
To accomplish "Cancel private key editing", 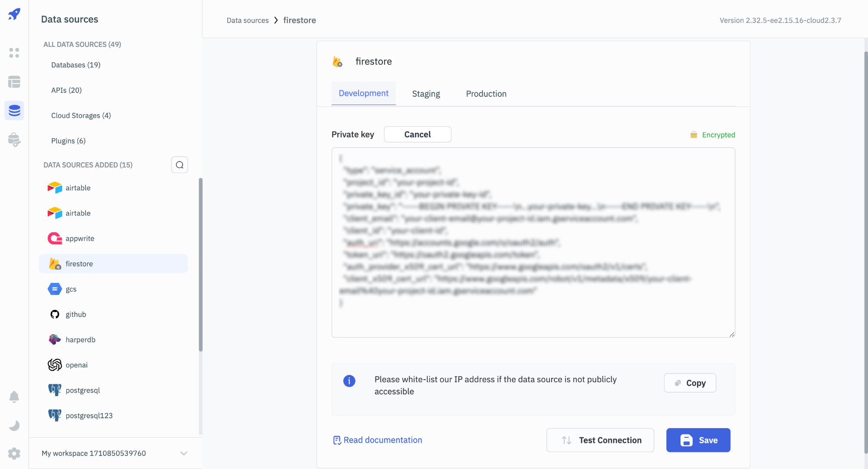I will click(x=417, y=134).
